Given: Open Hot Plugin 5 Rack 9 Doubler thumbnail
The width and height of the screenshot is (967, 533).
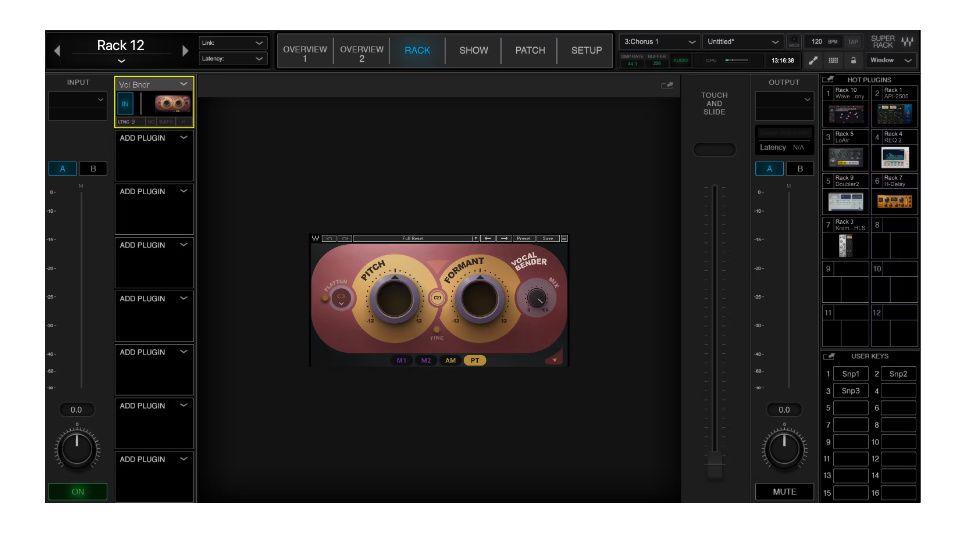Looking at the screenshot, I should [x=846, y=201].
